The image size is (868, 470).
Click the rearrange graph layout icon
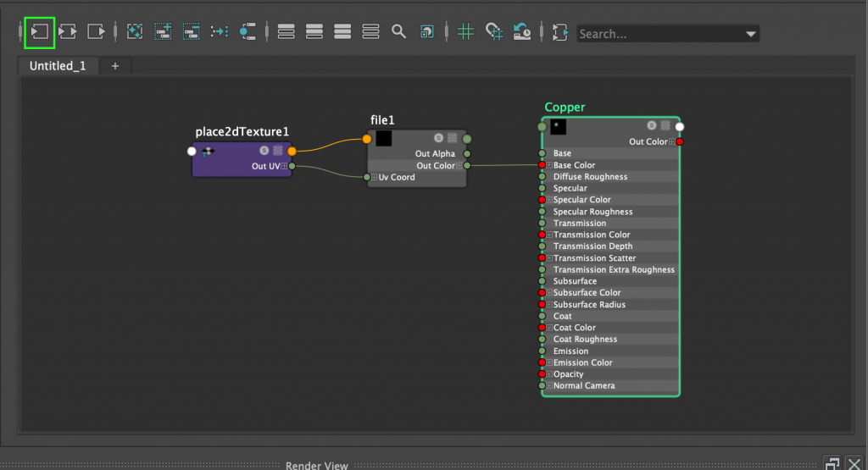tap(219, 32)
